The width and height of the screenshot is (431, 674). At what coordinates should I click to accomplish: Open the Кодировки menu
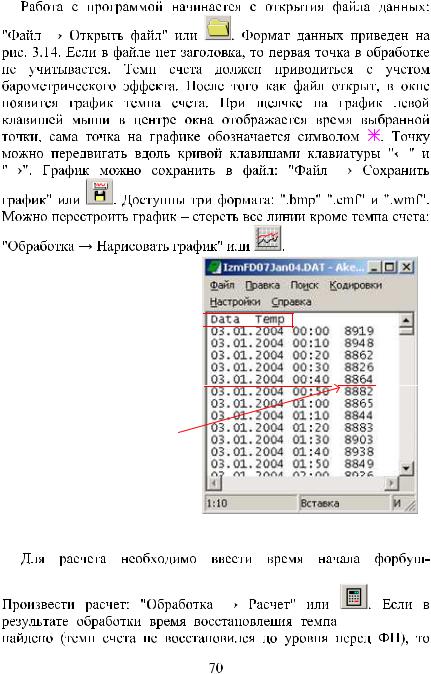pyautogui.click(x=356, y=285)
